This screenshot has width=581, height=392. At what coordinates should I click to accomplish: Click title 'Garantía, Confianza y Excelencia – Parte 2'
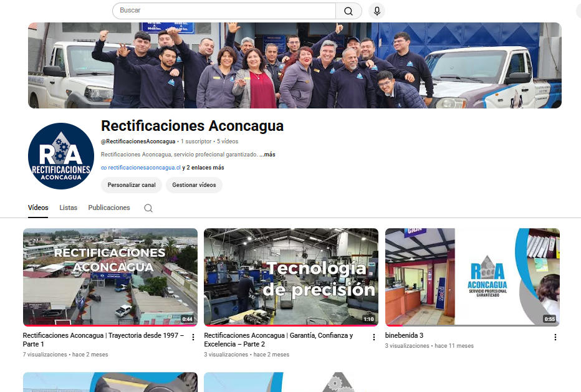[278, 340]
